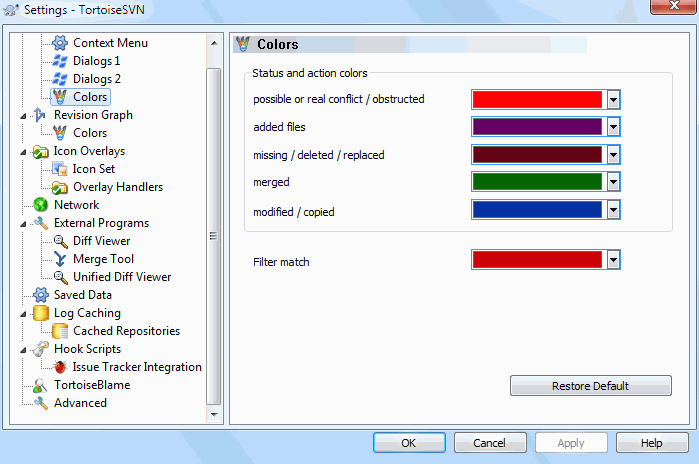Click the Network globe icon
The height and width of the screenshot is (464, 699).
41,205
